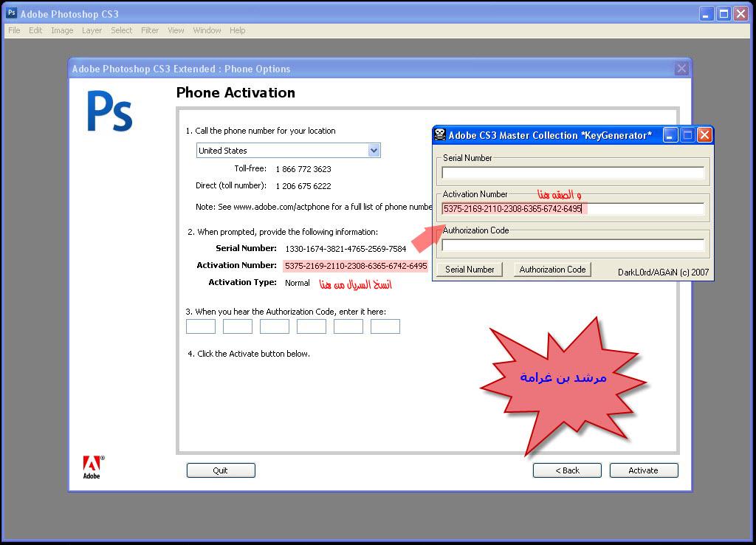Maximize the Adobe Photoshop CS3 main window
This screenshot has height=545, width=756.
pos(724,14)
